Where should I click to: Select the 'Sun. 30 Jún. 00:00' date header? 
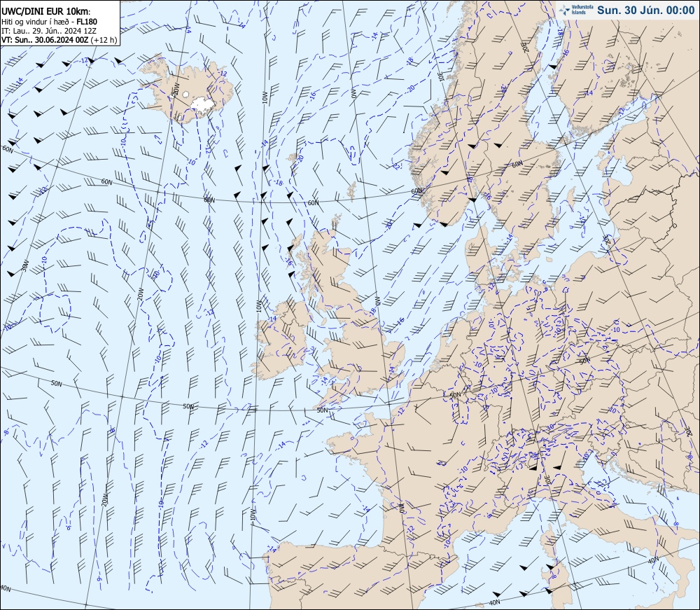[645, 11]
